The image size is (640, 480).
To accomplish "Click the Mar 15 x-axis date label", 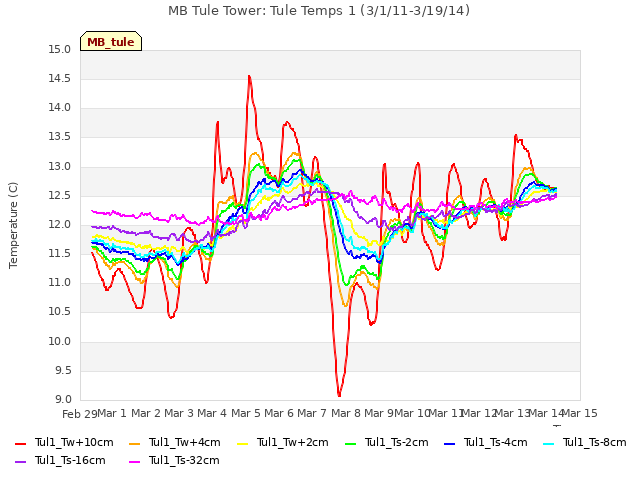I will (580, 413).
